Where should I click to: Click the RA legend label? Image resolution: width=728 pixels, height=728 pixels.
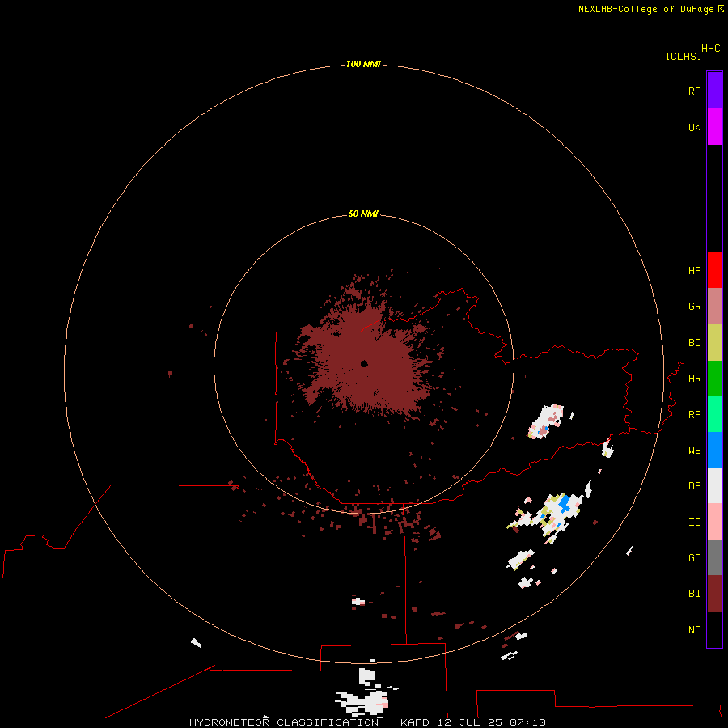pos(694,415)
